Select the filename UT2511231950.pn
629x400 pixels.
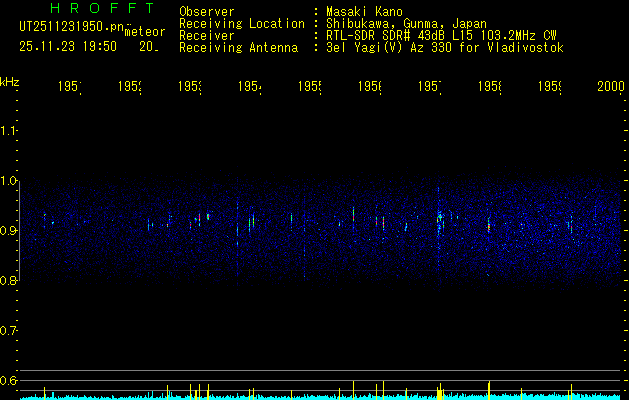pyautogui.click(x=71, y=27)
